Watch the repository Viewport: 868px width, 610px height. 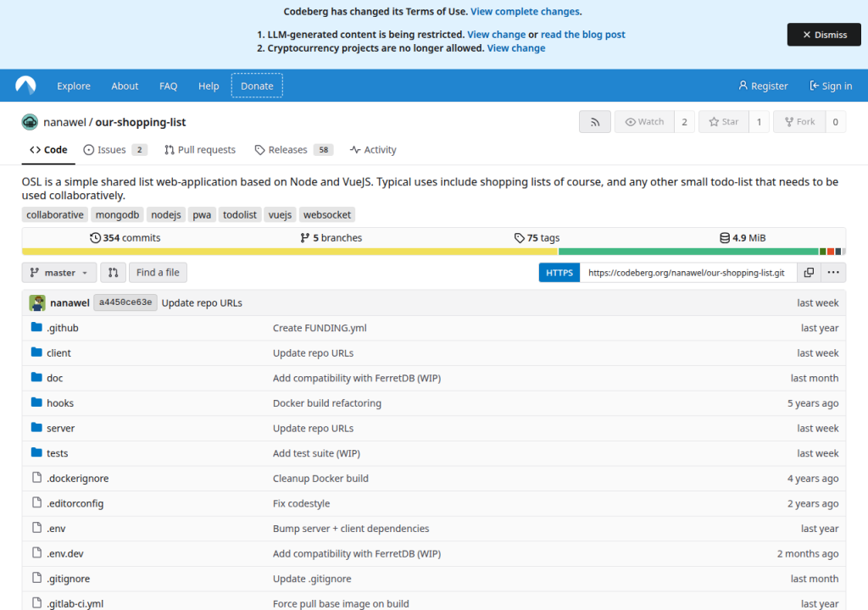tap(644, 122)
